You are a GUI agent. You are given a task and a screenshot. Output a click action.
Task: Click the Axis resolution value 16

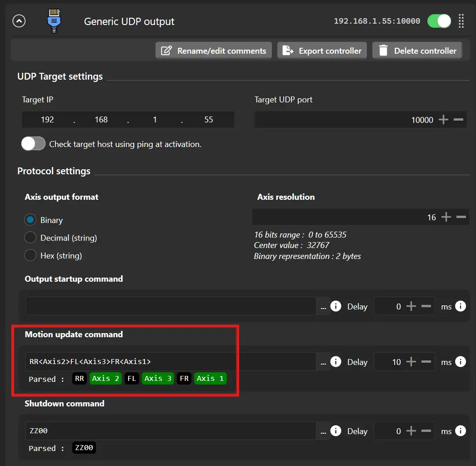point(431,218)
